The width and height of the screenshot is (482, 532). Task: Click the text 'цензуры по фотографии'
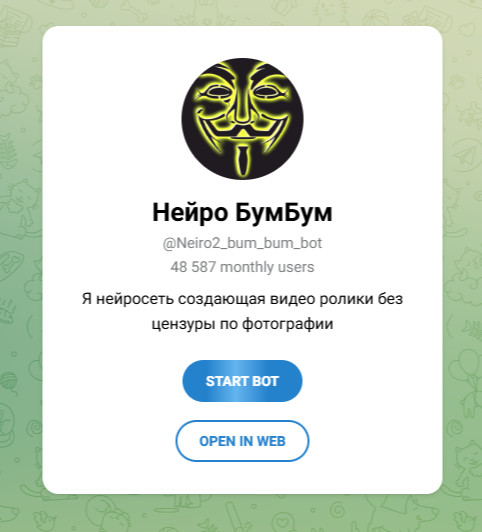pyautogui.click(x=242, y=324)
